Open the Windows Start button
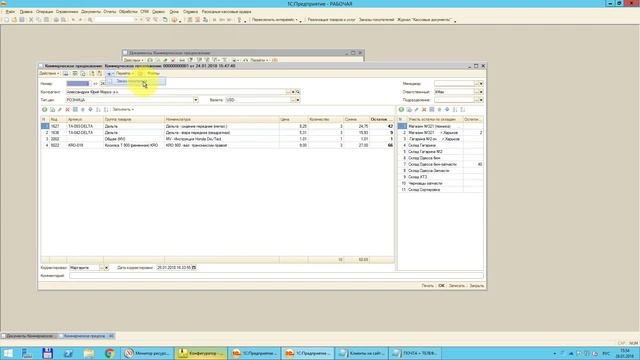Viewport: 640px width, 360px height. 7,353
